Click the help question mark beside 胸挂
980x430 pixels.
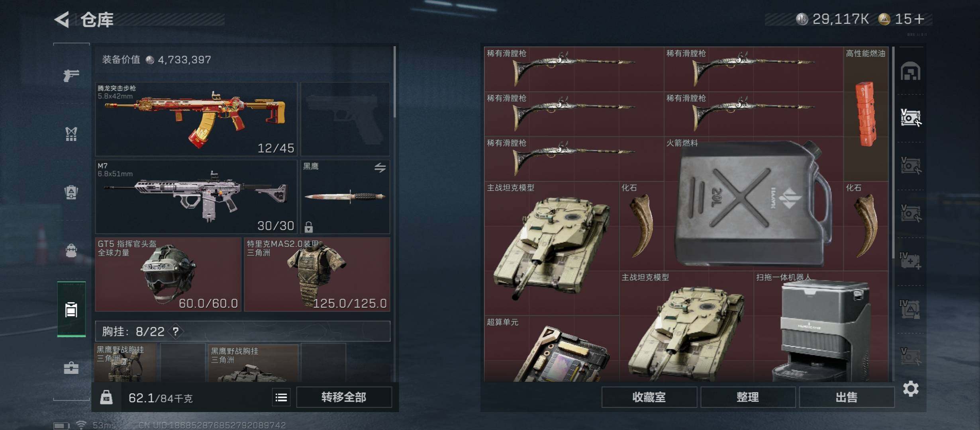pyautogui.click(x=176, y=331)
